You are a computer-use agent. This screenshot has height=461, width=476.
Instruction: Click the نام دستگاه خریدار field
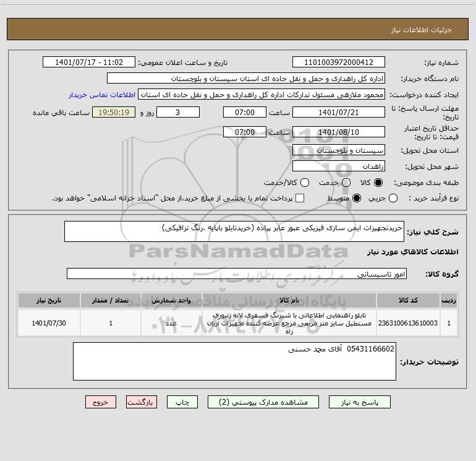pyautogui.click(x=246, y=79)
